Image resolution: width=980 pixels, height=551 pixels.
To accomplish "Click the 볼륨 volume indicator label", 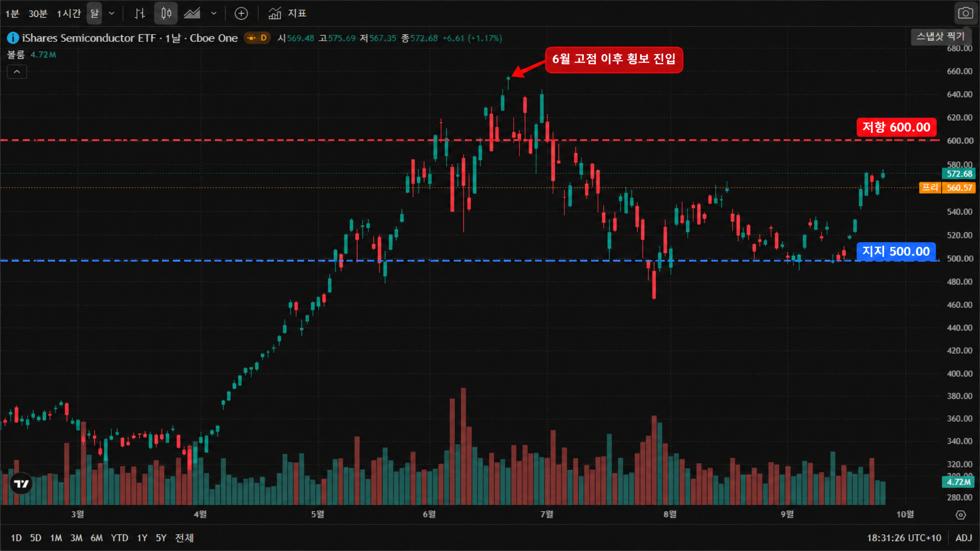I will [x=16, y=55].
